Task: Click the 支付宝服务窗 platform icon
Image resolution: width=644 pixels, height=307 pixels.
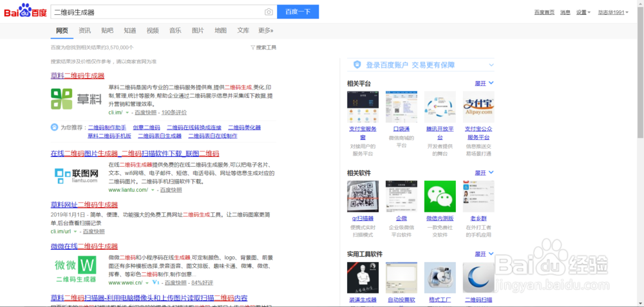Action: pos(363,107)
